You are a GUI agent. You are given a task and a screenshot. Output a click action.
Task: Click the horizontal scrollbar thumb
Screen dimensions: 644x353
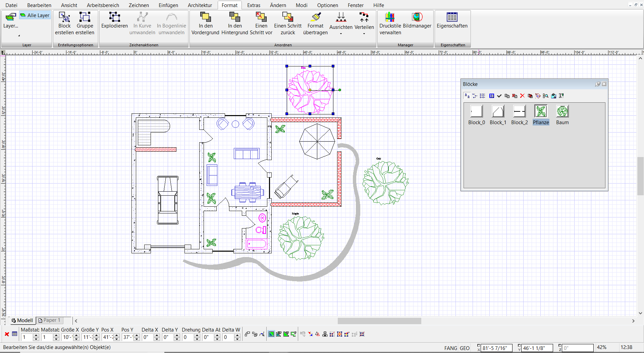point(379,321)
